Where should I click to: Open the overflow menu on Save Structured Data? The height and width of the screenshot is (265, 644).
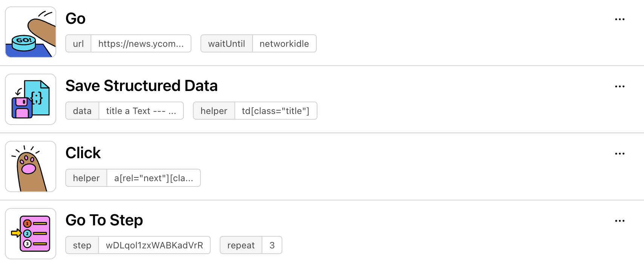619,86
